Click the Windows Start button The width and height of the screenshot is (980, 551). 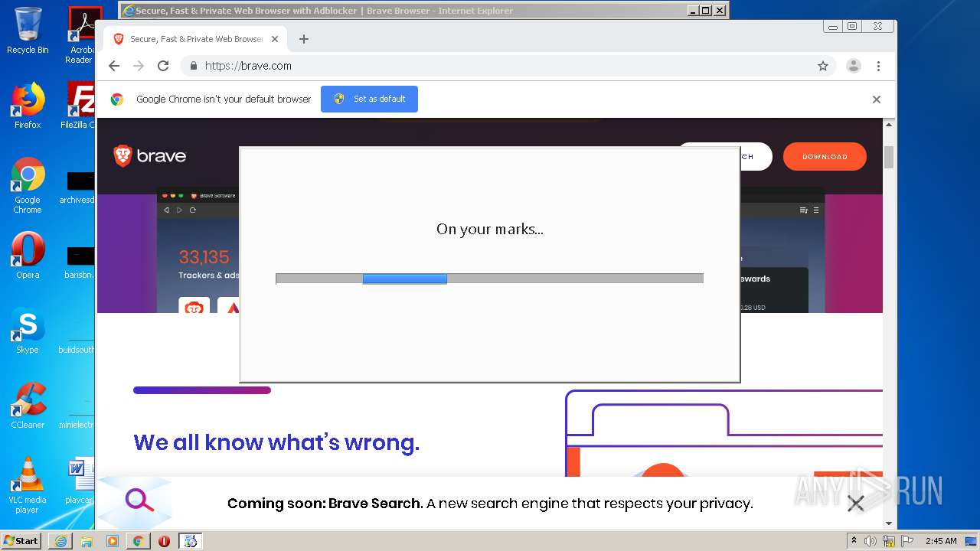pos(21,540)
